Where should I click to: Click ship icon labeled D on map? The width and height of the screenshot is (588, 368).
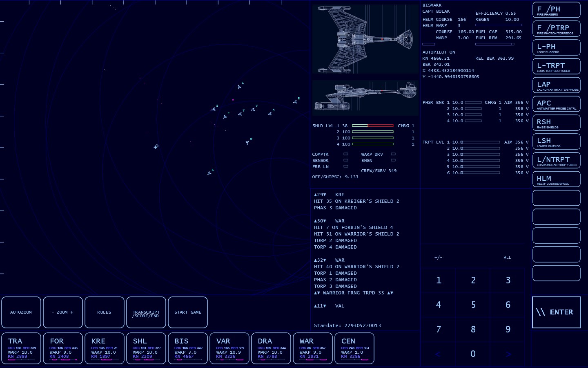click(270, 114)
